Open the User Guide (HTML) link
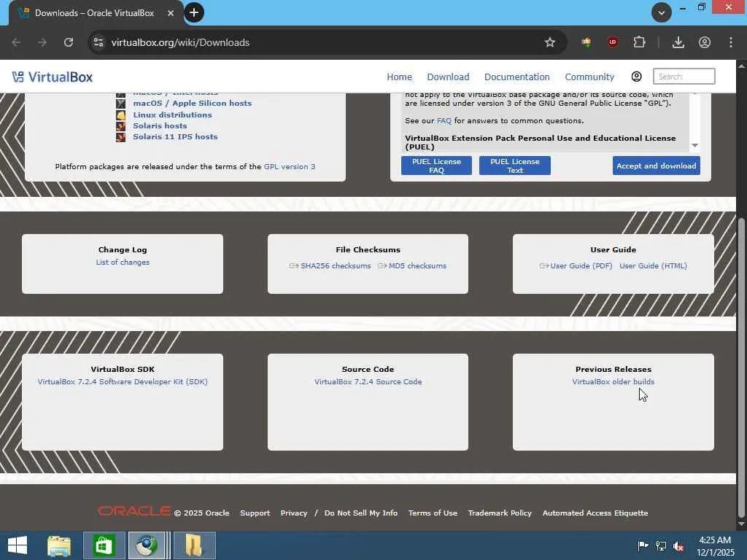The image size is (747, 560). click(x=653, y=265)
